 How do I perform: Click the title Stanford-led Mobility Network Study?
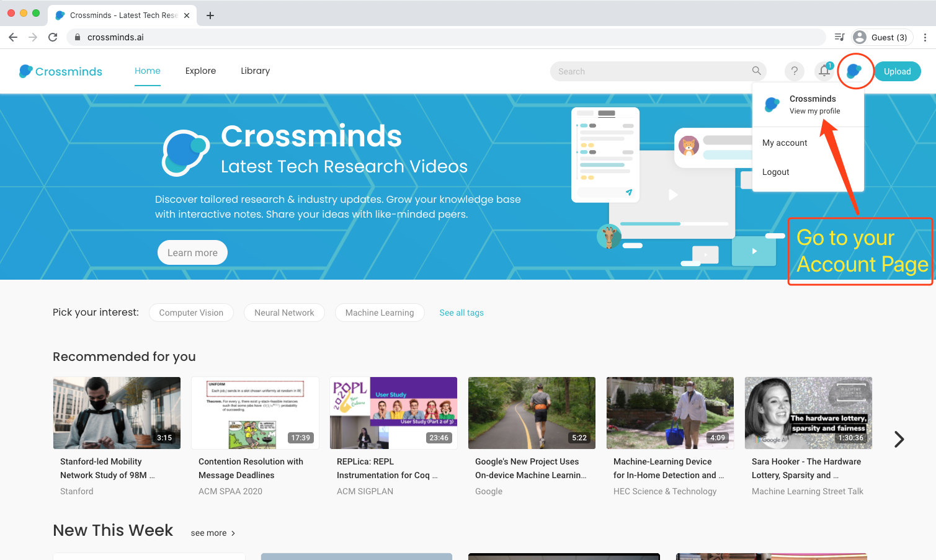click(x=107, y=468)
